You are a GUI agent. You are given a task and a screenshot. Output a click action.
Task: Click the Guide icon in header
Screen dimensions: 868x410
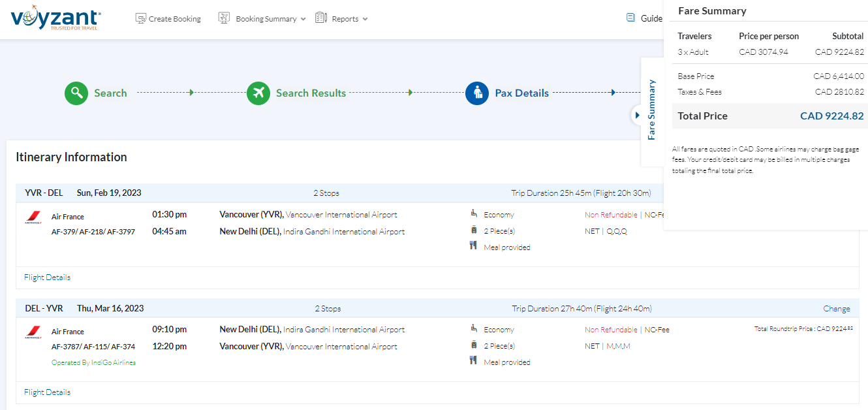630,18
